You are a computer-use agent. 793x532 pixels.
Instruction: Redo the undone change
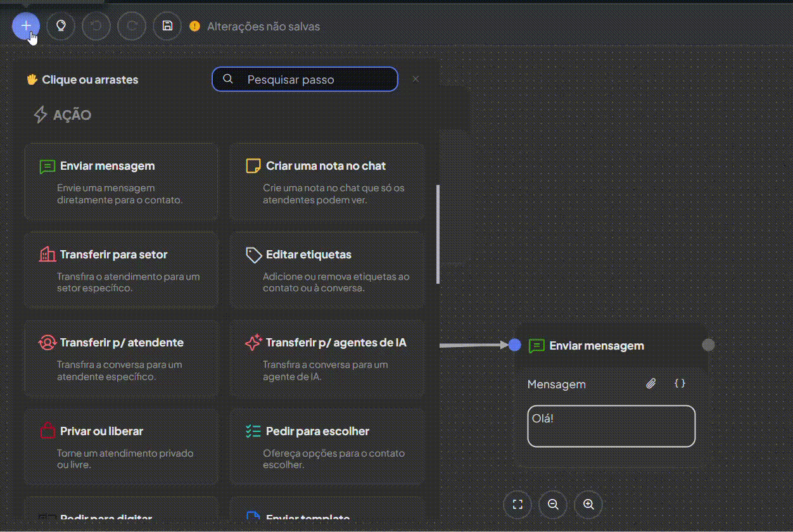click(x=131, y=26)
